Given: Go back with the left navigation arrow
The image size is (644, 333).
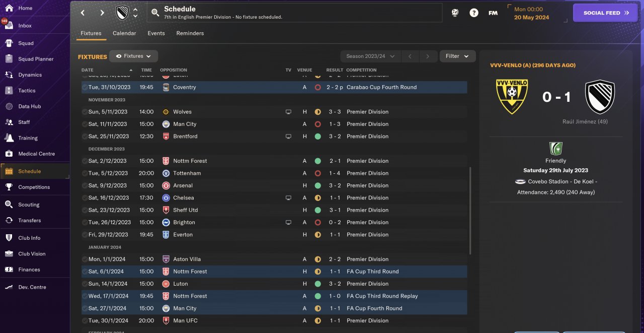Looking at the screenshot, I should coord(83,13).
